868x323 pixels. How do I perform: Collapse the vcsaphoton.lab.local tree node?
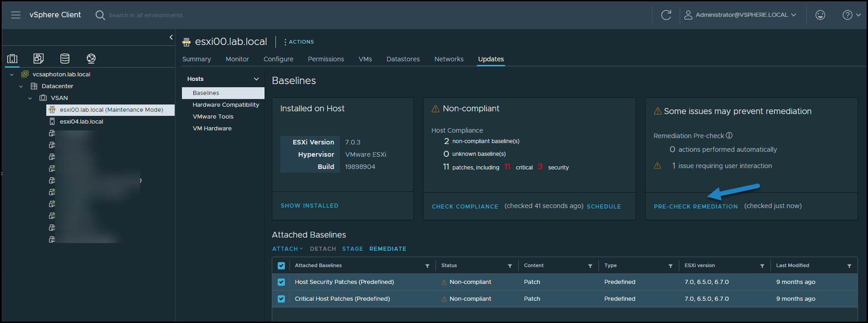12,75
